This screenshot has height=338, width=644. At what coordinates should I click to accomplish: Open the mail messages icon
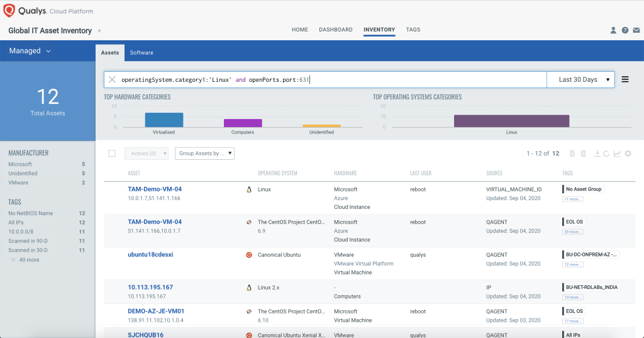tap(636, 30)
